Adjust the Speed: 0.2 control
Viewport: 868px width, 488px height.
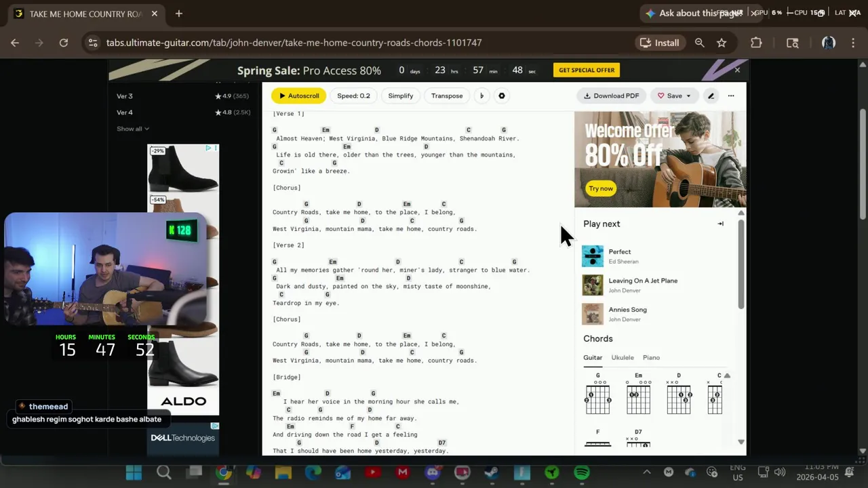(353, 96)
